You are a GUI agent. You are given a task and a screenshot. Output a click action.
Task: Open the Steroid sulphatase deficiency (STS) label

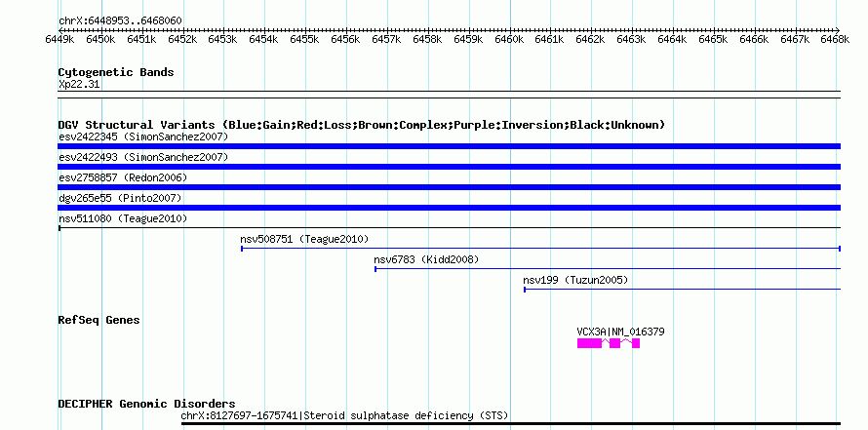(x=344, y=415)
